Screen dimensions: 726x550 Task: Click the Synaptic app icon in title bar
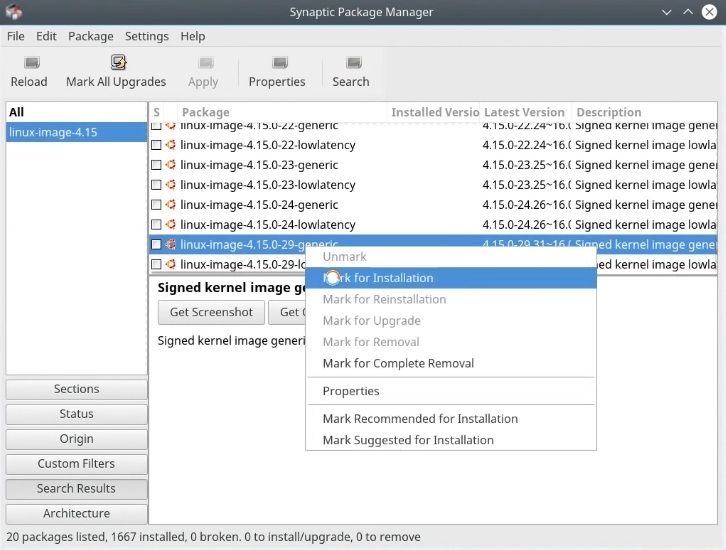coord(14,12)
